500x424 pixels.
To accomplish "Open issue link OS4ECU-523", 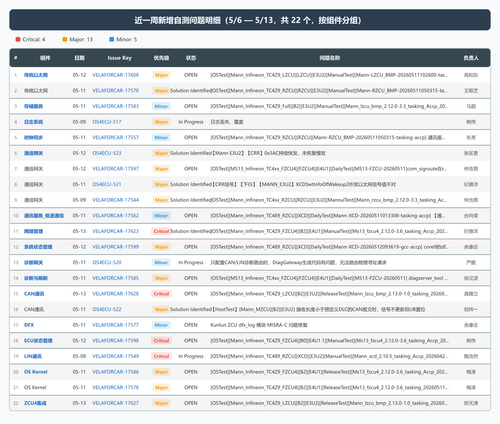I will [x=107, y=153].
